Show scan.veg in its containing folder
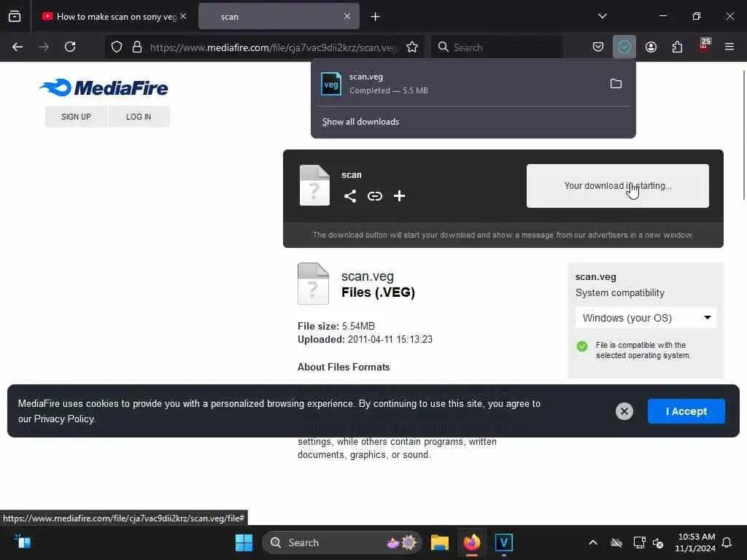The height and width of the screenshot is (560, 747). click(x=616, y=84)
